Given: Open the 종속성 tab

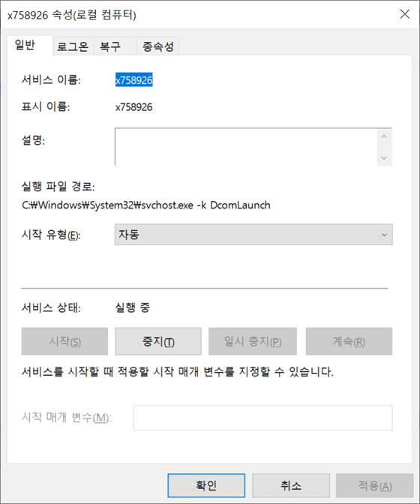Looking at the screenshot, I should point(157,46).
